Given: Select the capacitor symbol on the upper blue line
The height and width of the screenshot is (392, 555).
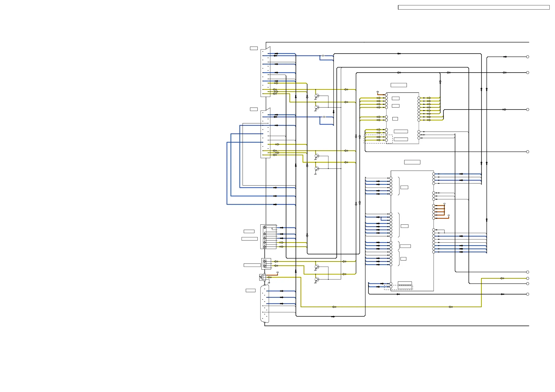Looking at the screenshot, I should point(323,56).
